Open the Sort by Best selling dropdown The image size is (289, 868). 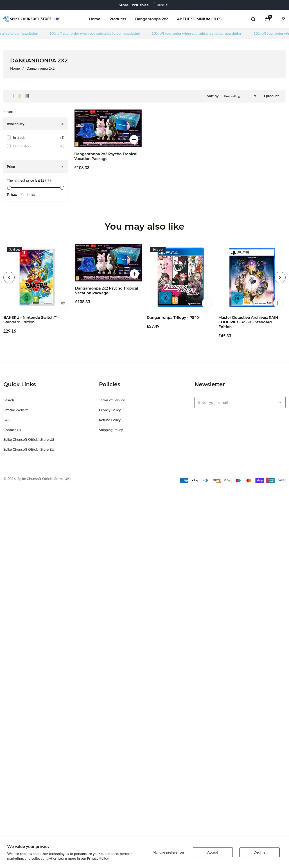(240, 96)
